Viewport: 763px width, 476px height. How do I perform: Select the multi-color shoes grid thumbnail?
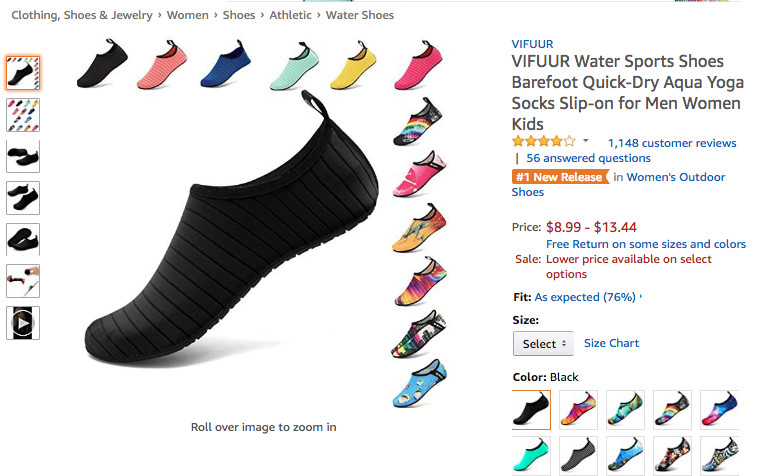click(x=23, y=115)
